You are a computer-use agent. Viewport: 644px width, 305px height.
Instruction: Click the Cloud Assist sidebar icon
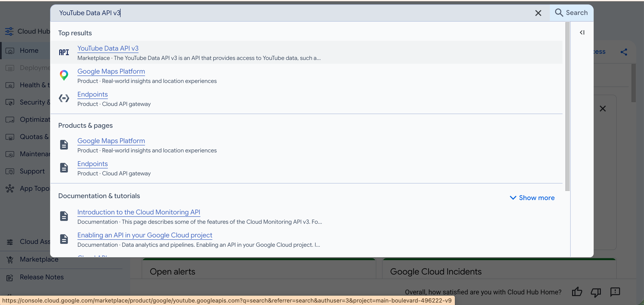[x=10, y=242]
